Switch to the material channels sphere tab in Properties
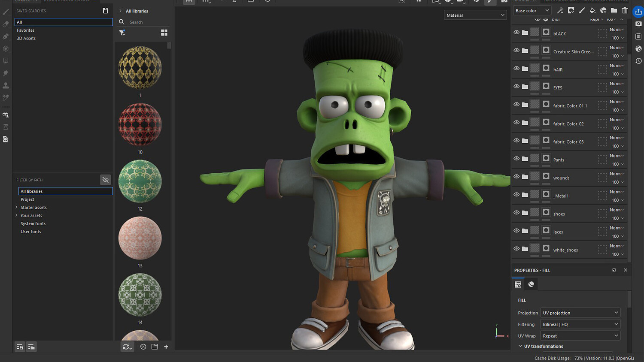Viewport: 644px width, 362px height. click(531, 284)
